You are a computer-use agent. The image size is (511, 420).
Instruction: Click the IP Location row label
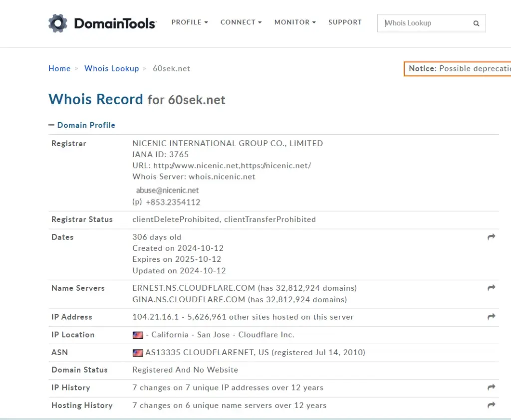(73, 335)
